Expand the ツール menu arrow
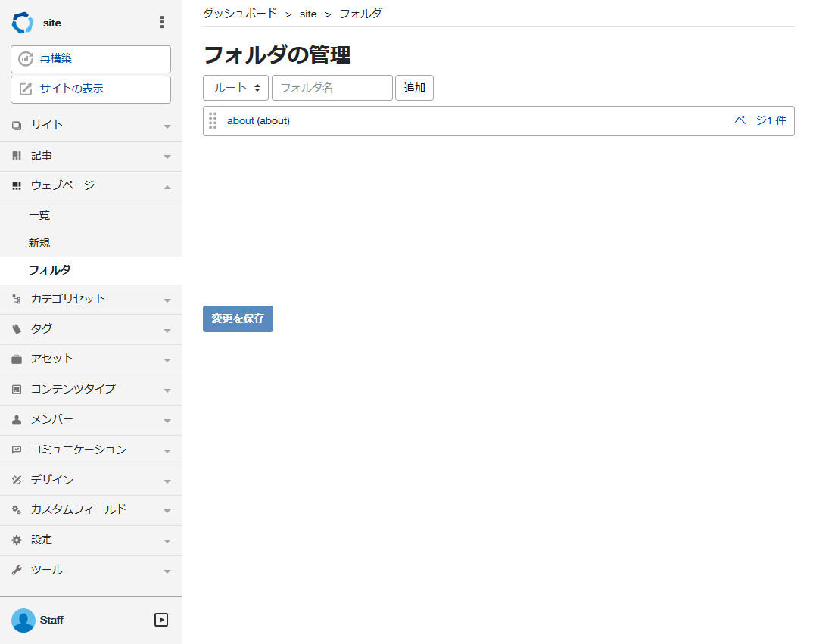The height and width of the screenshot is (644, 816). 167,571
